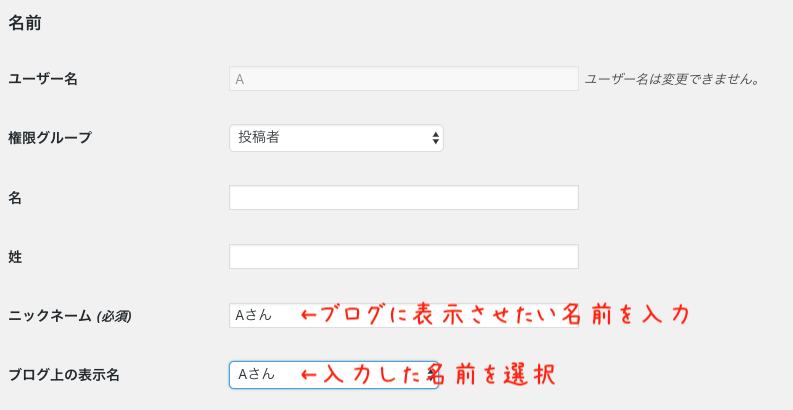Click the 姓 label on the left
The height and width of the screenshot is (410, 793).
click(15, 257)
